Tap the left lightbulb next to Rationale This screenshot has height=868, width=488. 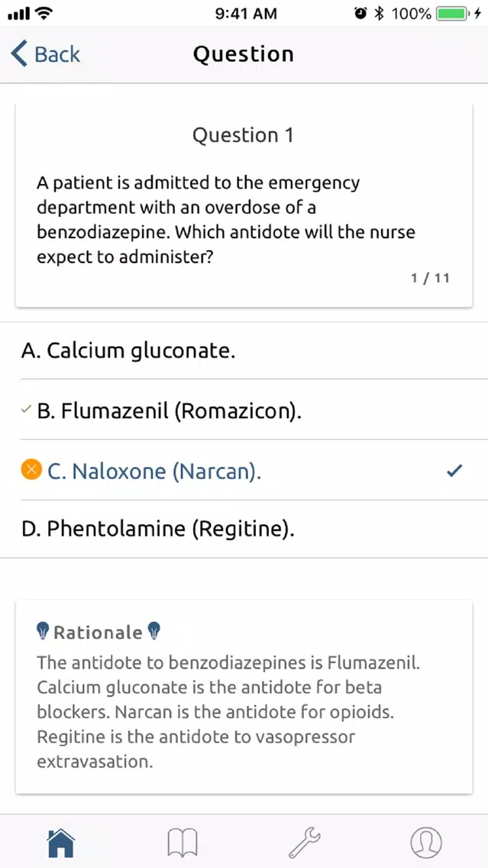click(x=43, y=631)
